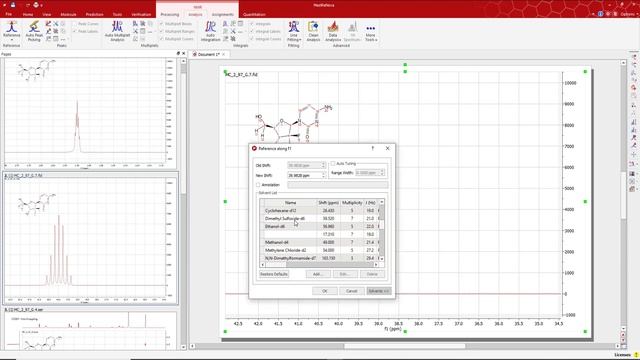Viewport: 640px width, 360px height.
Task: Click the manual multiplet icon in Multiplets group
Action: click(x=135, y=24)
